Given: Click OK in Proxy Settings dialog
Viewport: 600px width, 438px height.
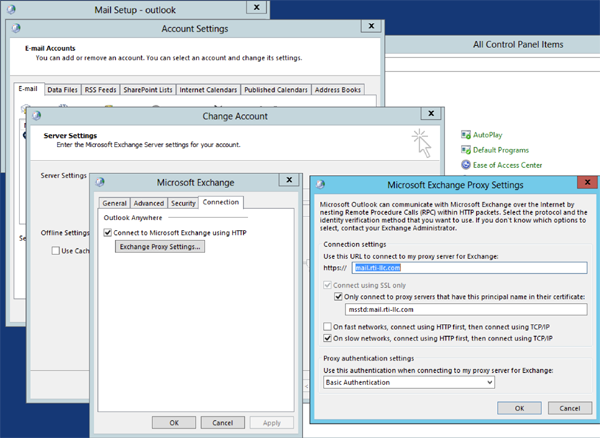Looking at the screenshot, I should [519, 408].
